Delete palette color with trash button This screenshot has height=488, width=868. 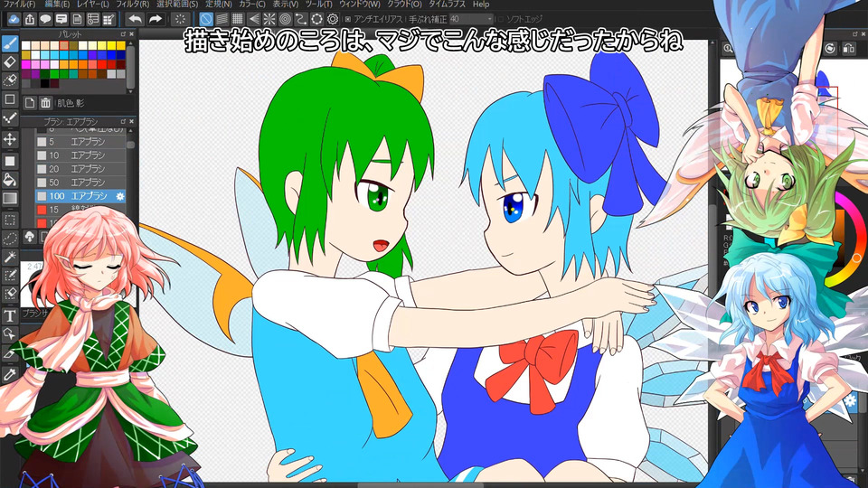pos(46,102)
